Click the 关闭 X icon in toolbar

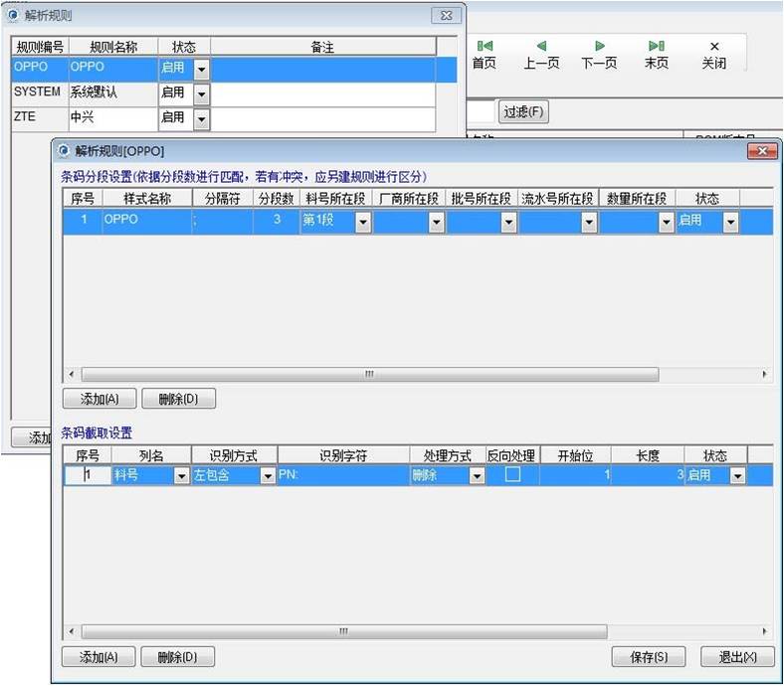713,46
